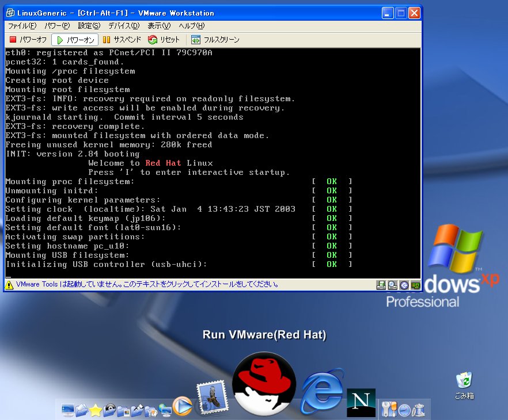Open the CD disc folder dock icon
The height and width of the screenshot is (420, 508).
[109, 410]
